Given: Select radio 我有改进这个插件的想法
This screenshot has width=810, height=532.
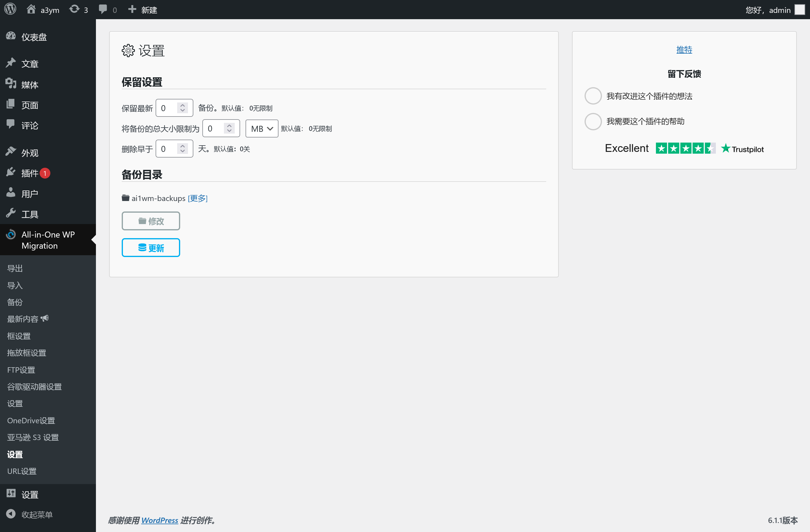Looking at the screenshot, I should 593,96.
